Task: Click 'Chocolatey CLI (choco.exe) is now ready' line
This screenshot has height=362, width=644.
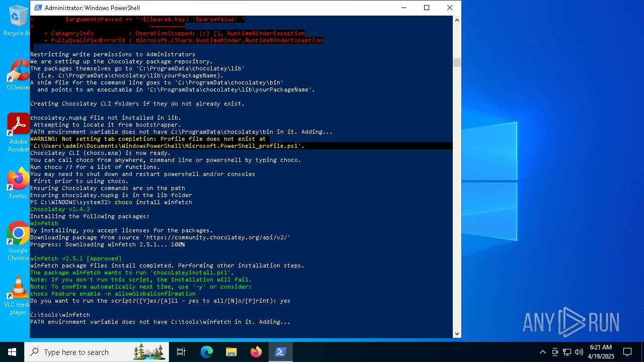Action: pos(100,153)
